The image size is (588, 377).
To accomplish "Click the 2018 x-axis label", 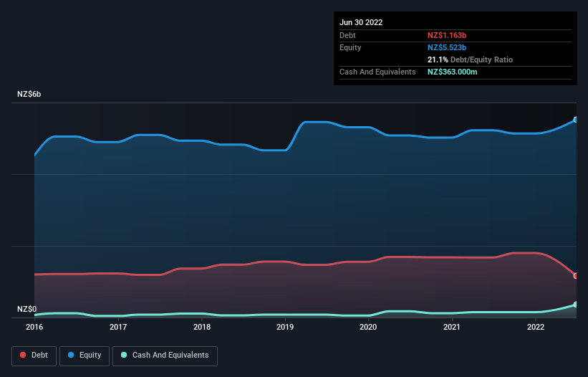I will tap(202, 327).
